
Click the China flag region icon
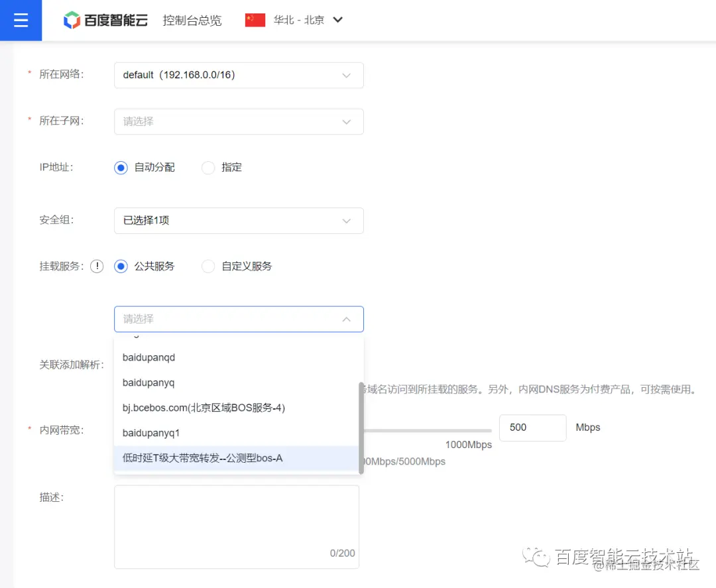[255, 20]
